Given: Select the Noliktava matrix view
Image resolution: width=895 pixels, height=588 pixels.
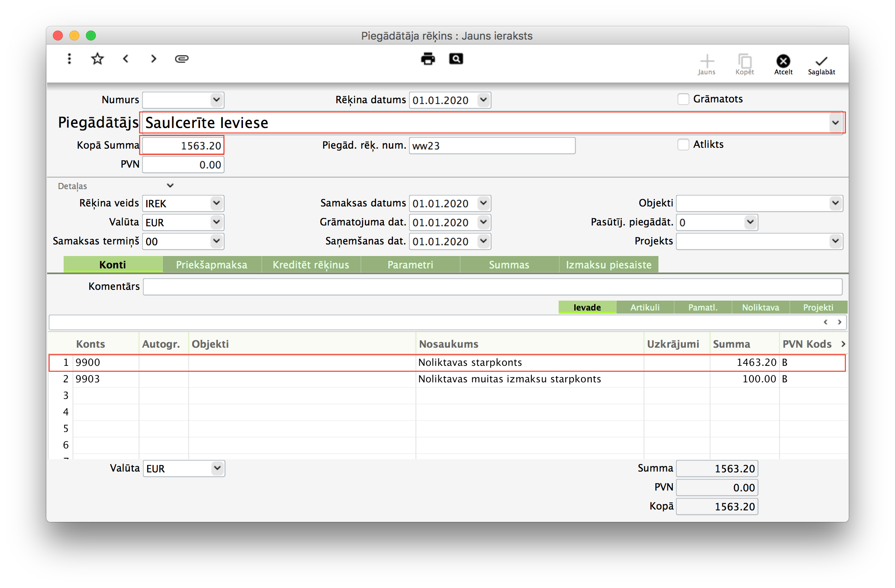Looking at the screenshot, I should coord(761,307).
